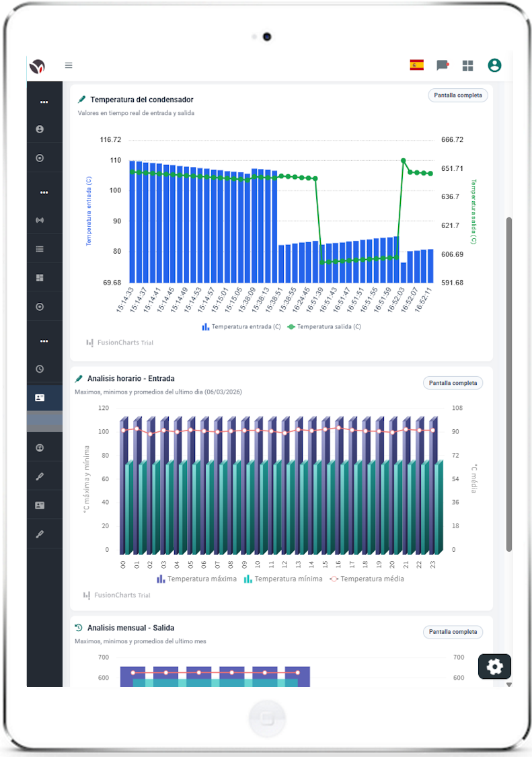Click the contact card icon between the screwdrivers

click(x=40, y=505)
